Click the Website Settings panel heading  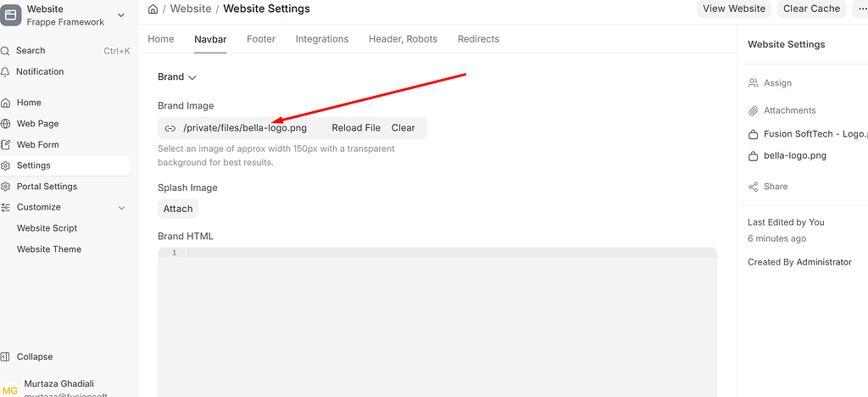786,44
